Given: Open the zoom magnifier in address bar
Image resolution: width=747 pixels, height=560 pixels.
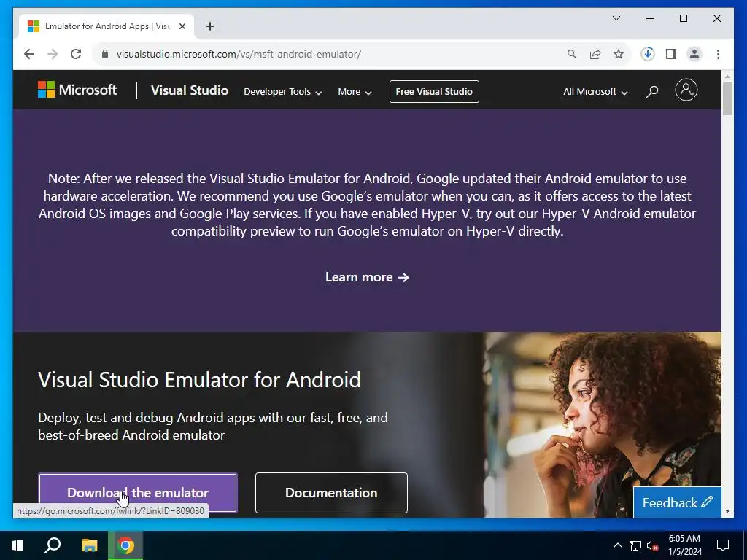Looking at the screenshot, I should (572, 54).
